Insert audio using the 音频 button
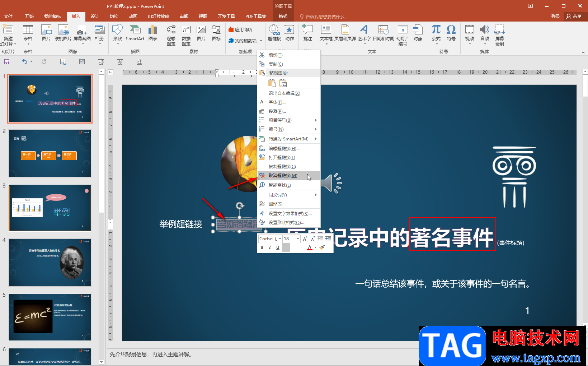Screen dimensions: 588x366 click(485, 35)
